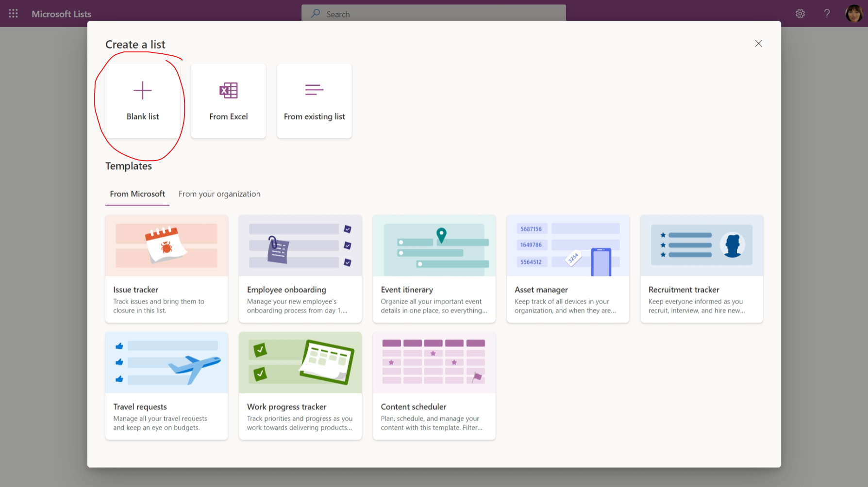Select the Content scheduler template thumbnail
The height and width of the screenshot is (487, 868).
pyautogui.click(x=434, y=363)
